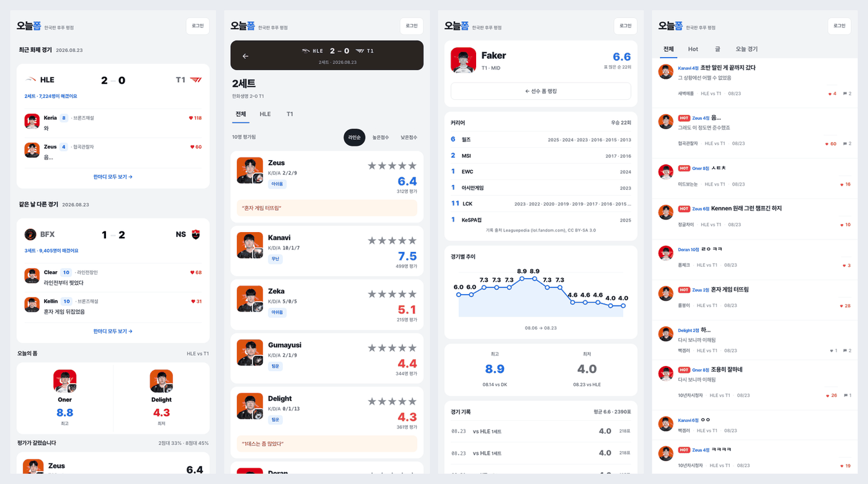The image size is (868, 484).
Task: Switch to the 글 tab in the feed
Action: 717,49
